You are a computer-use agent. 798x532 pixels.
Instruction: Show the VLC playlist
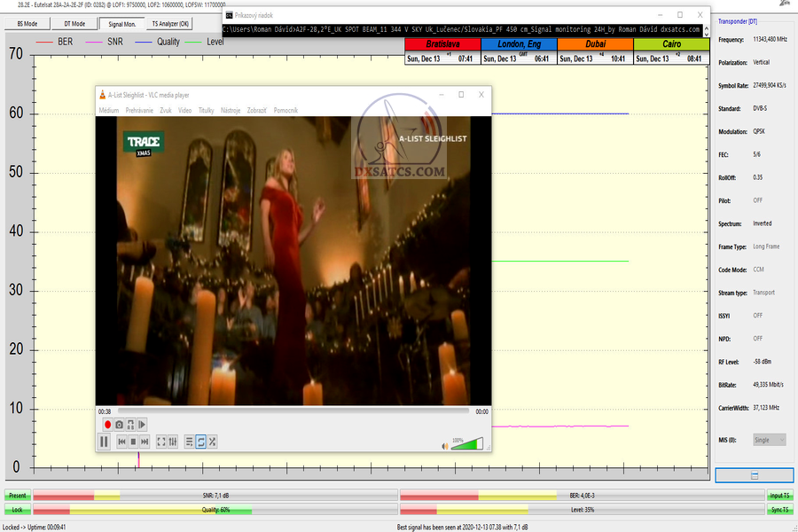tap(190, 442)
